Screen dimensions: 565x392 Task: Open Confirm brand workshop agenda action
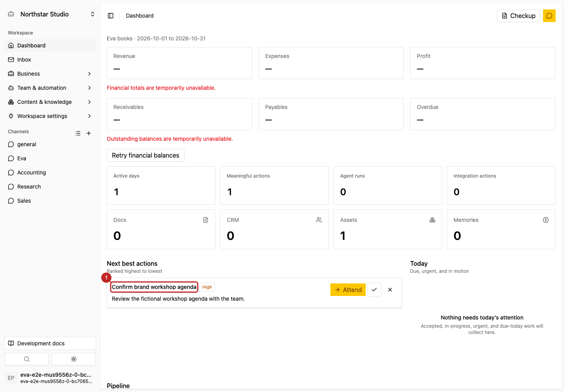(x=154, y=287)
